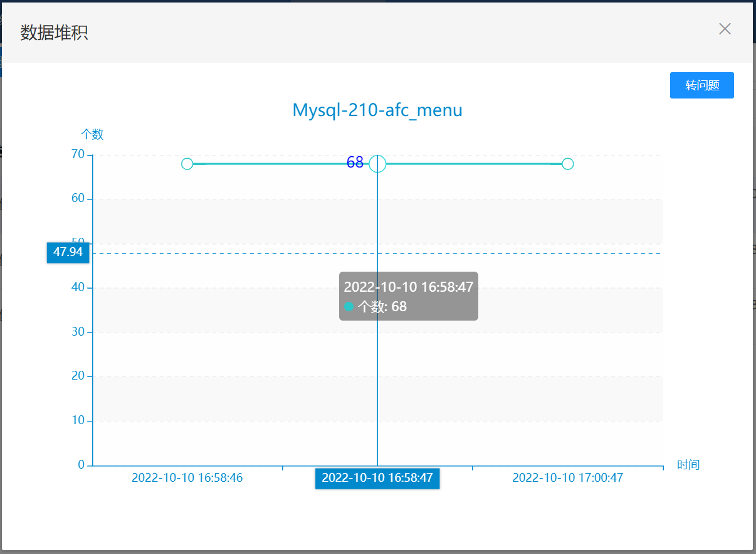This screenshot has width=756, height=554.
Task: Select the leftmost data point on the line
Action: [x=187, y=164]
